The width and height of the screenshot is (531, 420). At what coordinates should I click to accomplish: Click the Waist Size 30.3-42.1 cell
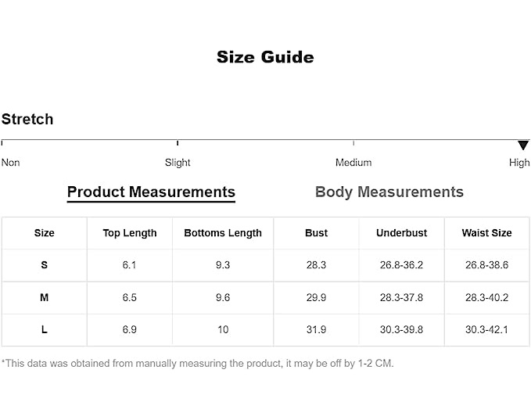pyautogui.click(x=486, y=330)
